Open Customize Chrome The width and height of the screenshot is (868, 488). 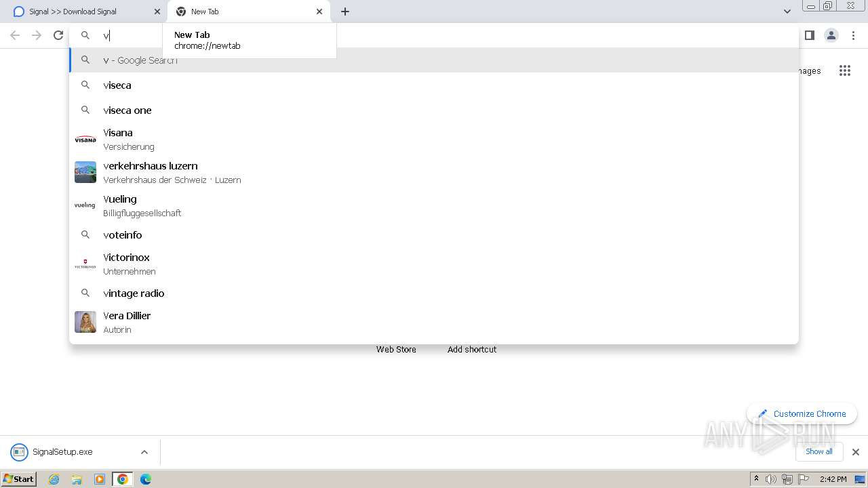(x=802, y=413)
